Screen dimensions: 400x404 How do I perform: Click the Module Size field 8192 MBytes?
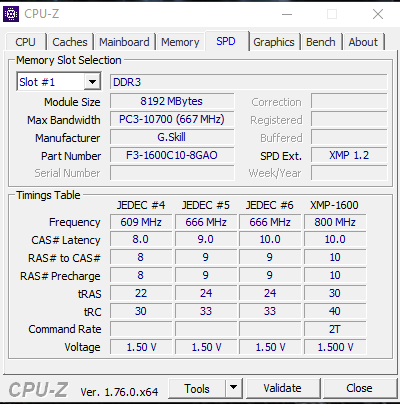172,101
